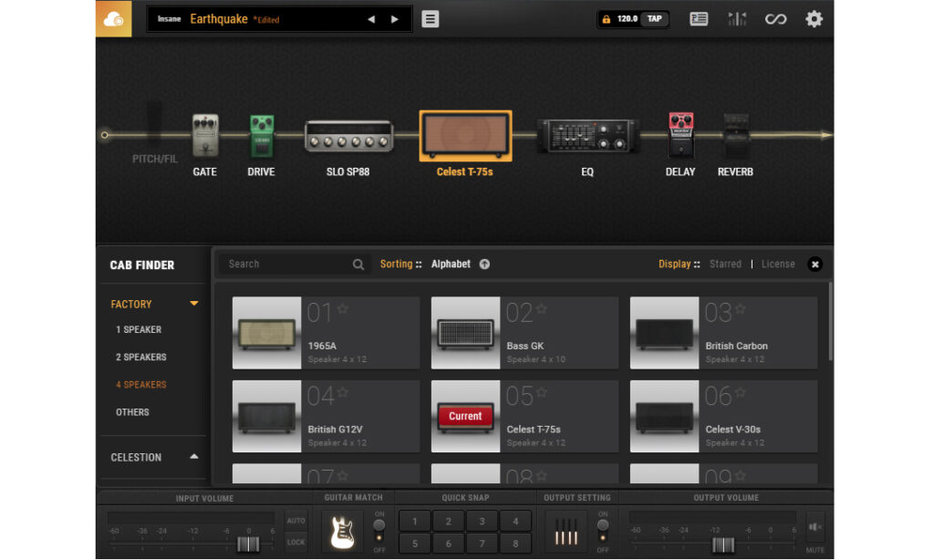
Task: Go to next preset arrow
Action: click(394, 19)
